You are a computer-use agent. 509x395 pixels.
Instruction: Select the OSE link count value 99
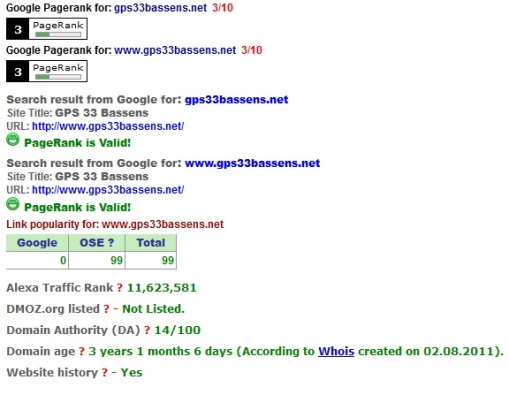pyautogui.click(x=117, y=260)
